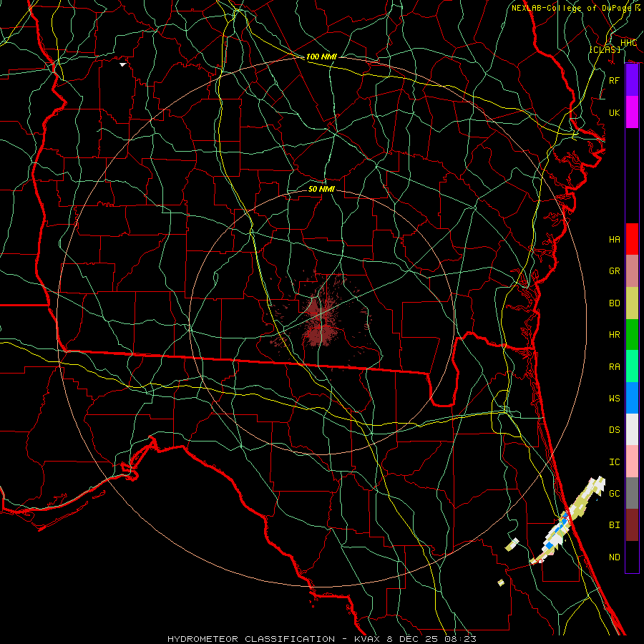
Task: Click the GR pink-brown legend swatch
Action: tap(632, 271)
